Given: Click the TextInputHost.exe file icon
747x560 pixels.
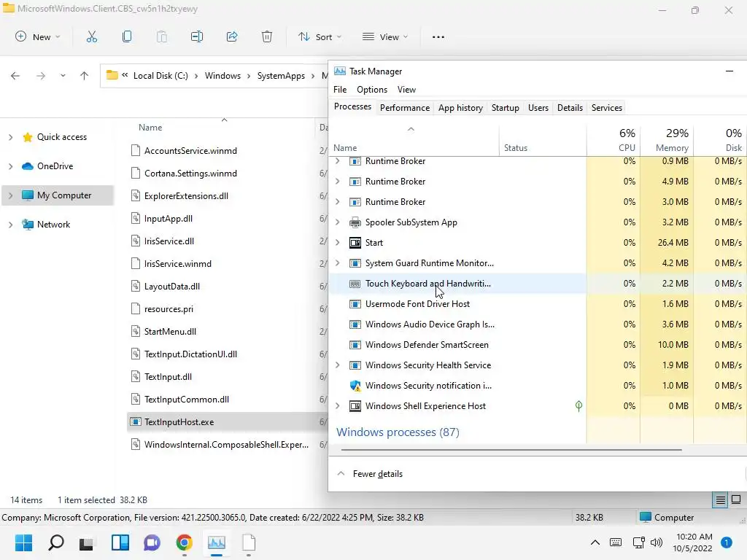Looking at the screenshot, I should point(136,422).
